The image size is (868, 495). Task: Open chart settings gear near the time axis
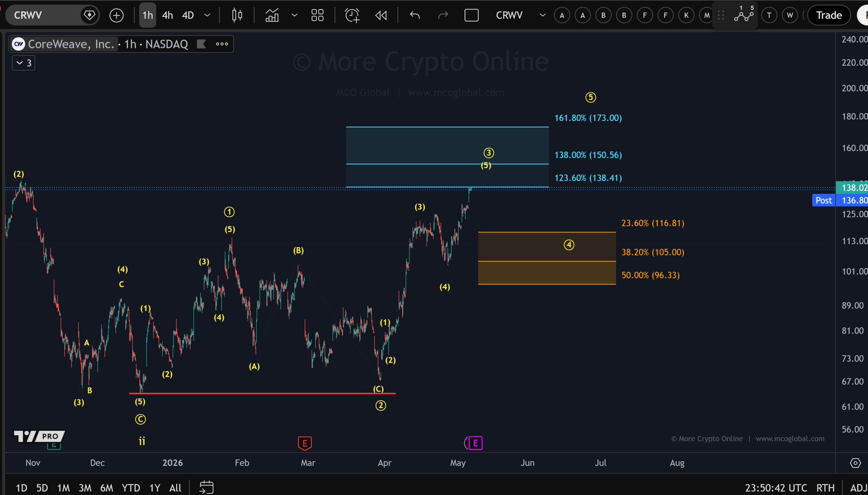(x=855, y=463)
